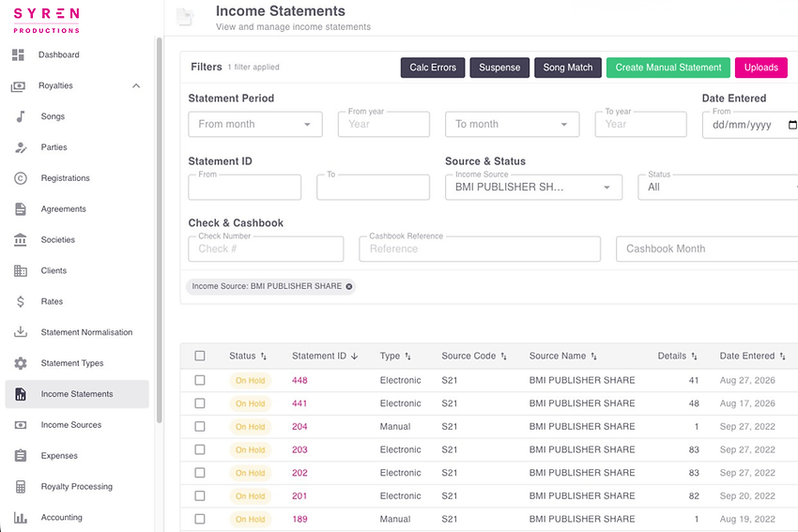
Task: Click the Royalties money icon
Action: [x=19, y=86]
